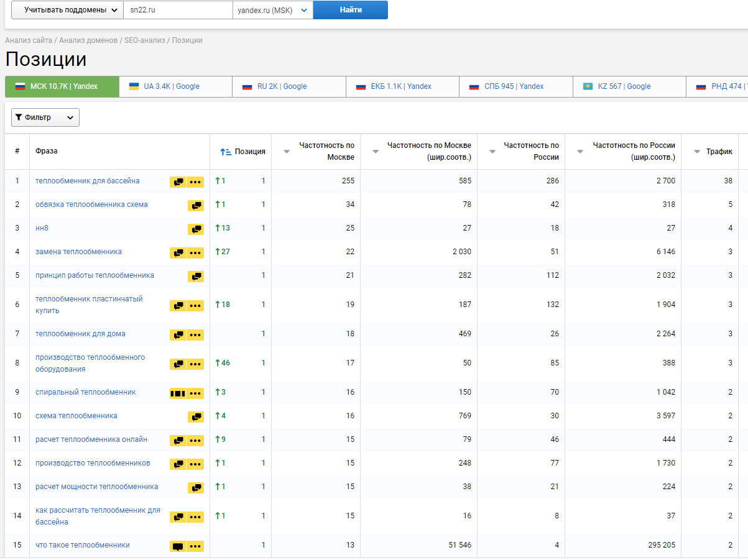This screenshot has width=748, height=560.
Task: Click value 295 205 in что такое теплообменники row
Action: (660, 545)
